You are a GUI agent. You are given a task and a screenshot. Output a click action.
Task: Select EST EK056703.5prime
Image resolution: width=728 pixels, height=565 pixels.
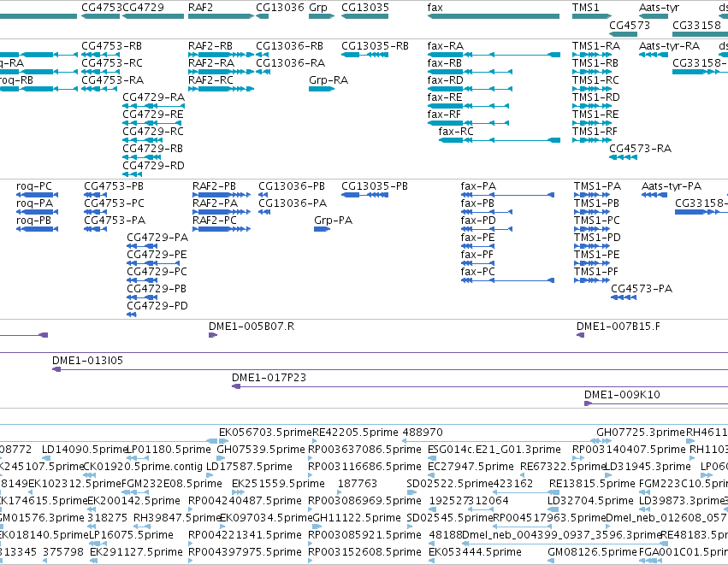pos(265,433)
